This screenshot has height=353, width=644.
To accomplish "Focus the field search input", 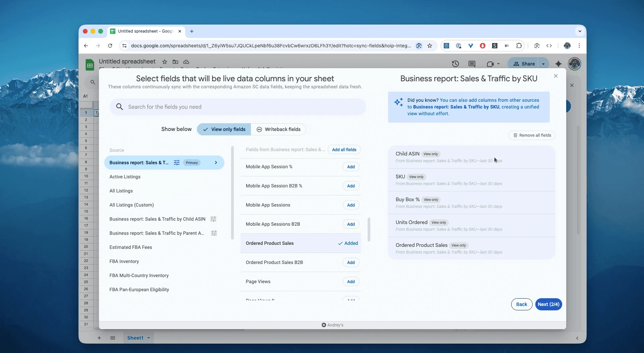I will click(x=238, y=107).
